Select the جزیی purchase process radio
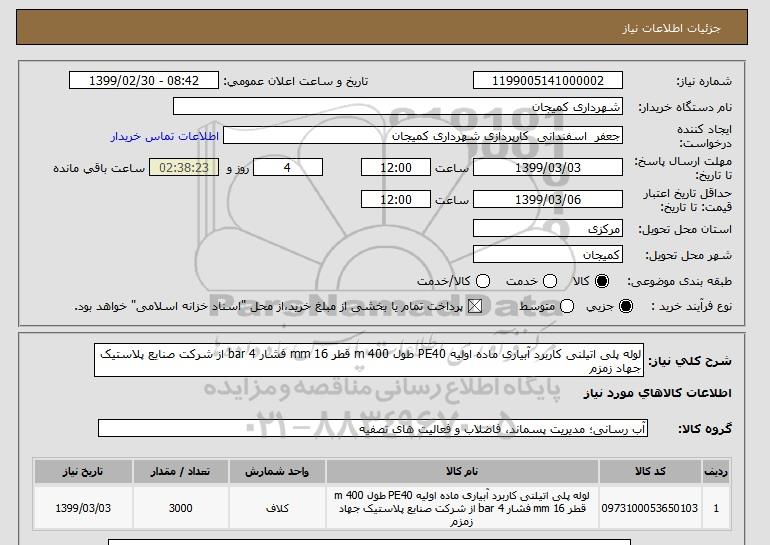This screenshot has height=545, width=770. pyautogui.click(x=626, y=306)
